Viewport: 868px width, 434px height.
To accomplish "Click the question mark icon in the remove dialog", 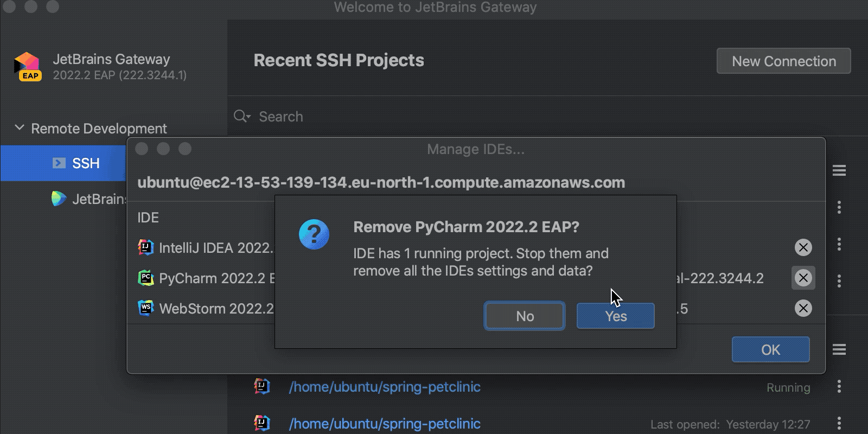I will point(314,234).
